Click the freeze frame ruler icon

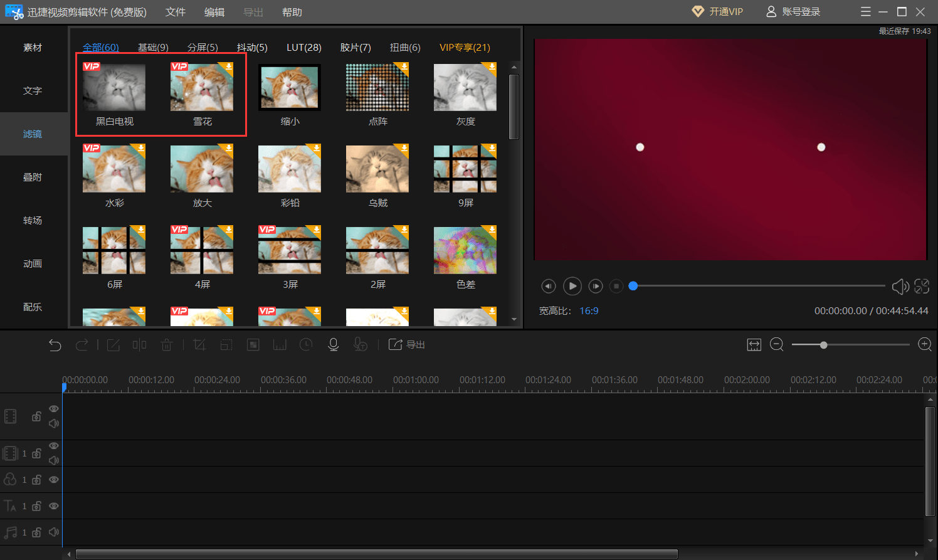pyautogui.click(x=280, y=345)
